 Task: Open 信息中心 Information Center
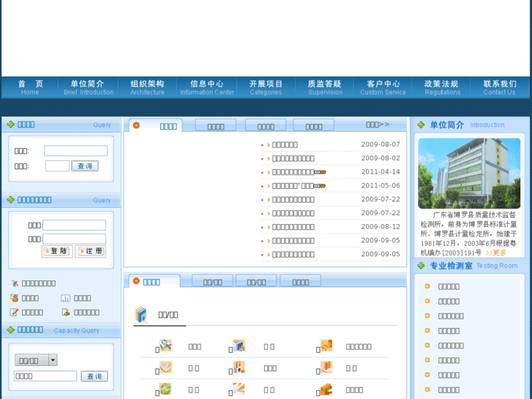click(x=207, y=88)
